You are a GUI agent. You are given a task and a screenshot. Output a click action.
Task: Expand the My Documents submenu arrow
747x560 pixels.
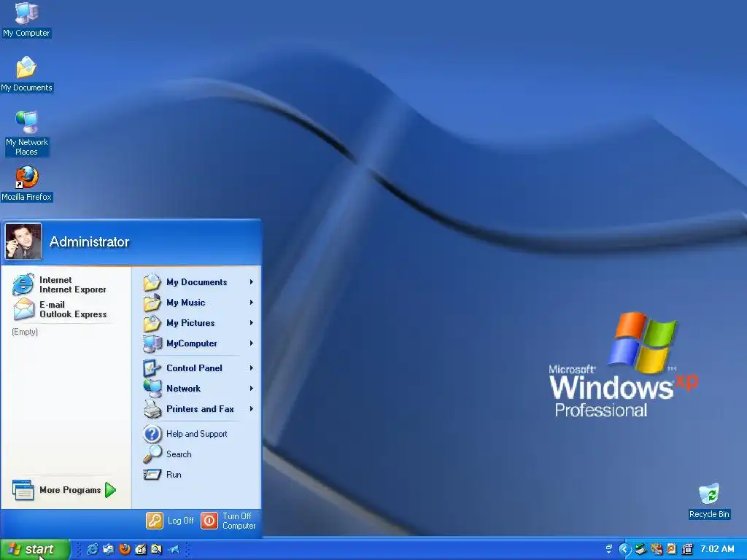251,282
